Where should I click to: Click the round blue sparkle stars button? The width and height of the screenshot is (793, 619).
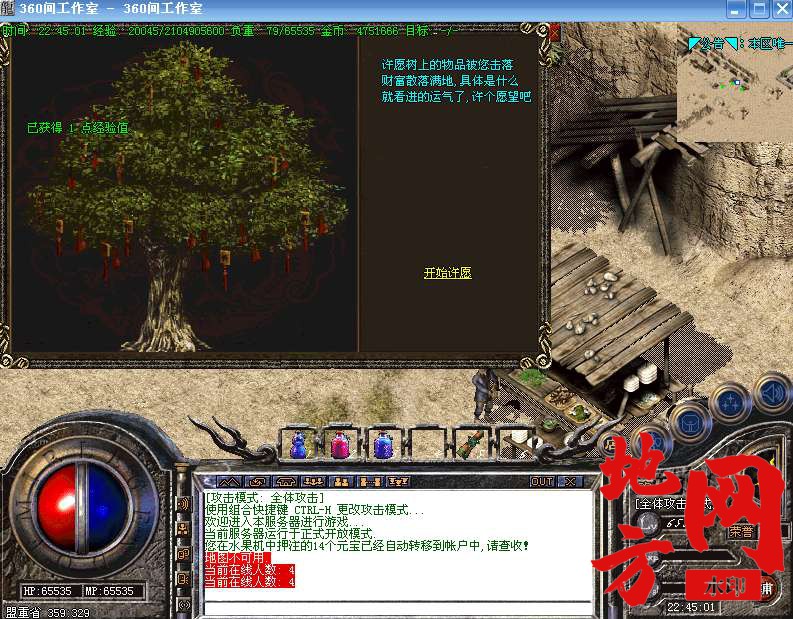pyautogui.click(x=730, y=404)
